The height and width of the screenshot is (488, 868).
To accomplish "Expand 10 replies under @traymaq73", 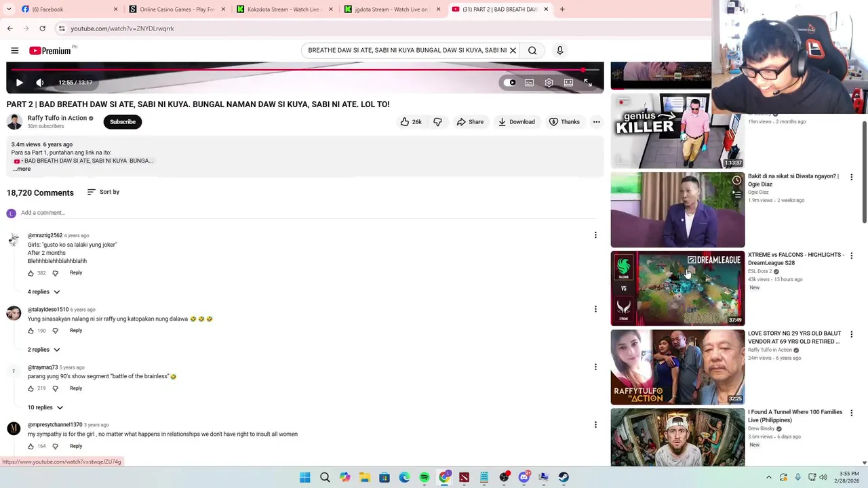I will click(45, 407).
